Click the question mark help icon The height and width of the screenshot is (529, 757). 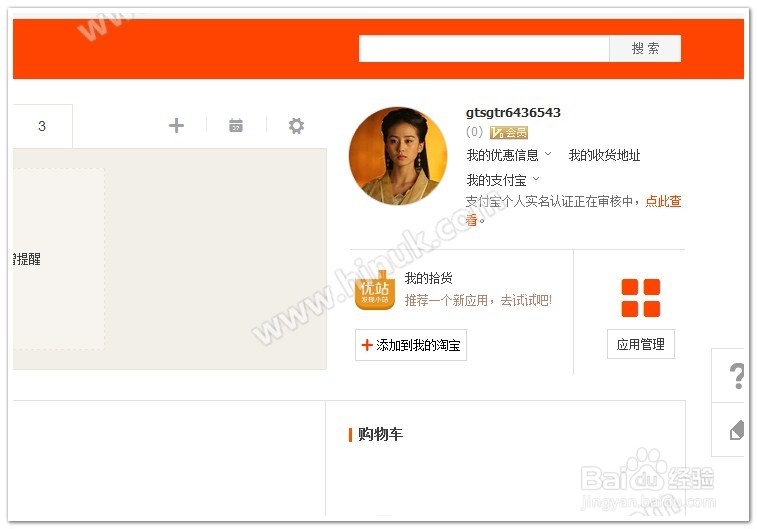[736, 376]
